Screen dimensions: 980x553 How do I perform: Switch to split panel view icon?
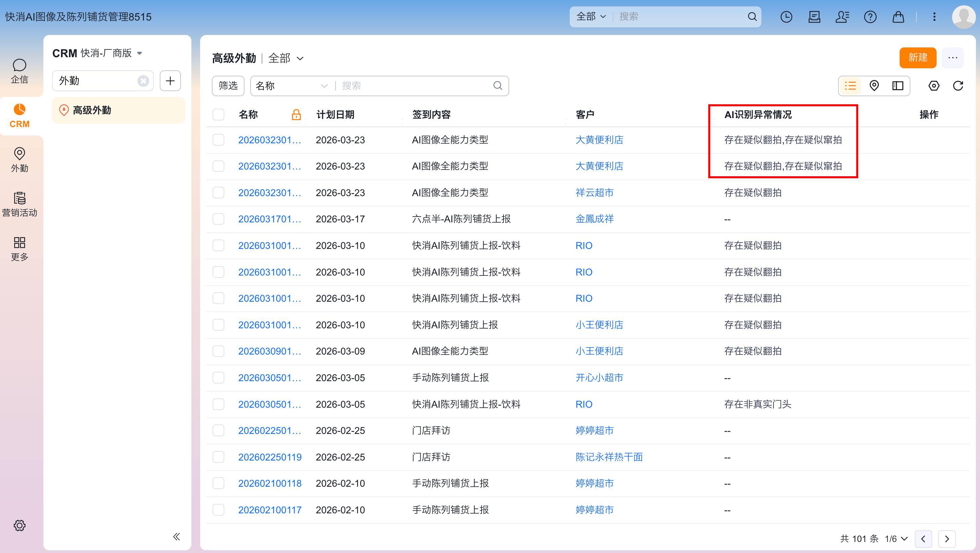click(898, 86)
